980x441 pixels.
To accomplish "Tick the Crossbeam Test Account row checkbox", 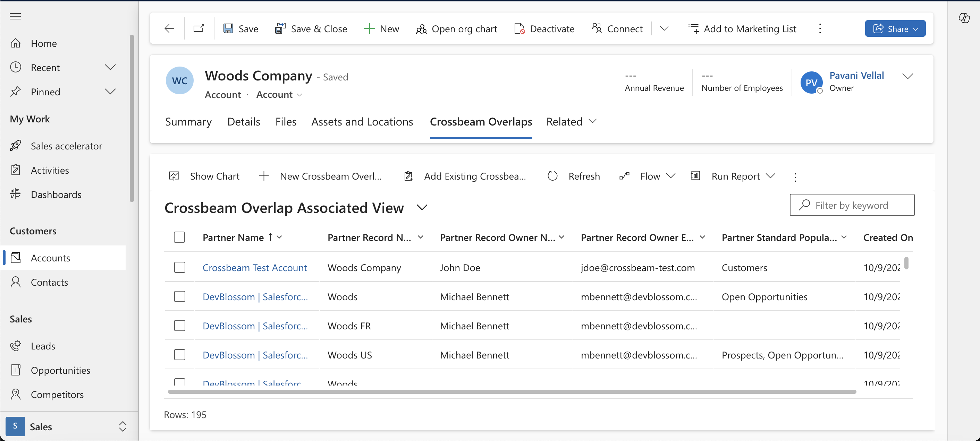I will click(x=179, y=267).
